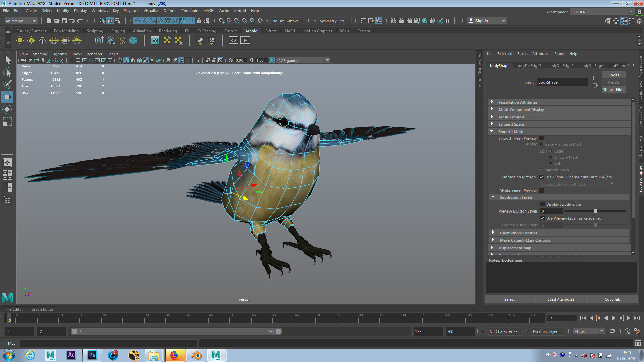The width and height of the screenshot is (644, 362).
Task: Open the viewport Shading menu
Action: [40, 54]
